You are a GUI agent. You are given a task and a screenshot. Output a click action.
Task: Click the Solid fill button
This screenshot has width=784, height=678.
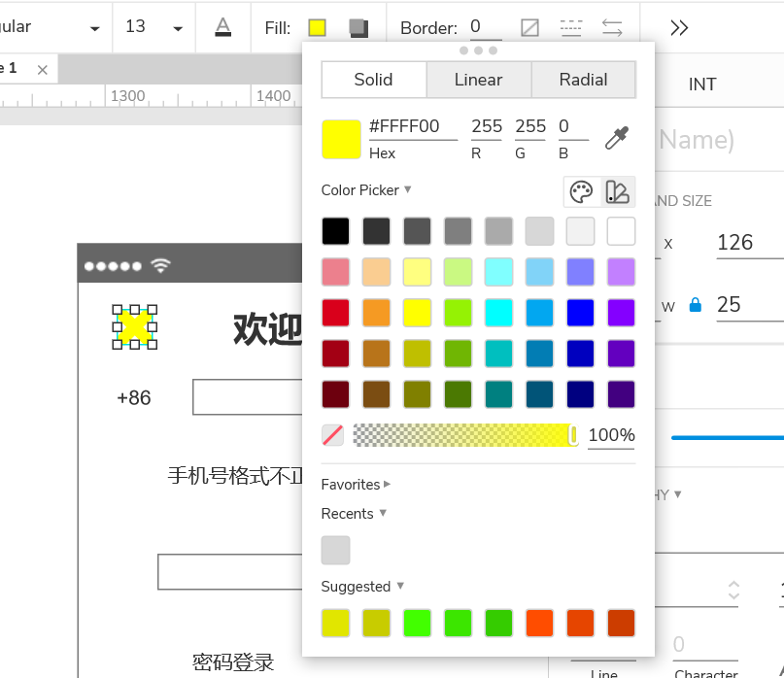tap(373, 80)
